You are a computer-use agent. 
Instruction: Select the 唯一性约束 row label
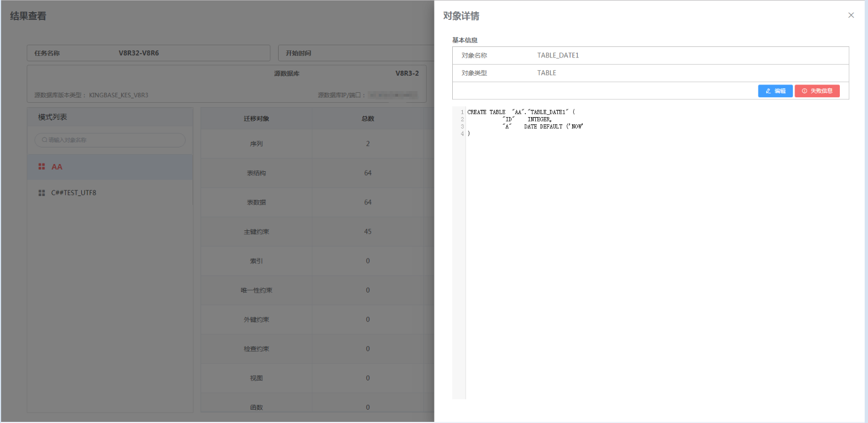click(257, 290)
